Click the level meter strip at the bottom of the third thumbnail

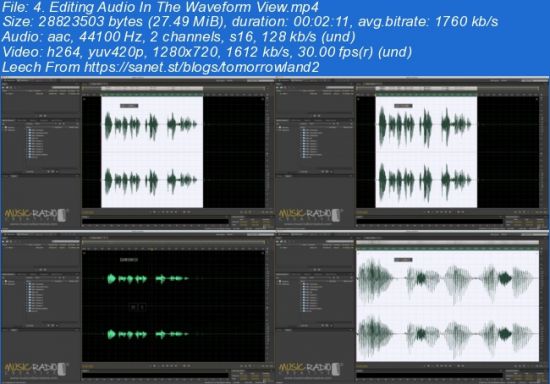tap(155, 376)
